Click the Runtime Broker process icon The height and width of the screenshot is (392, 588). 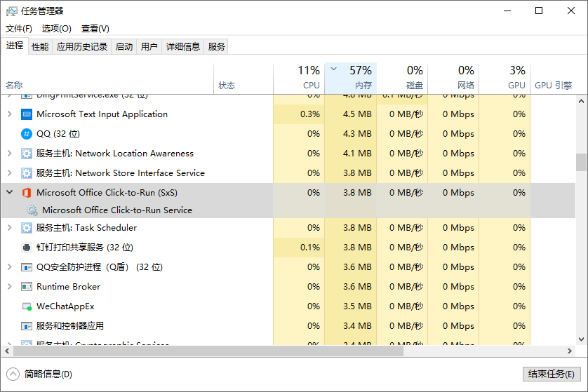pyautogui.click(x=27, y=287)
